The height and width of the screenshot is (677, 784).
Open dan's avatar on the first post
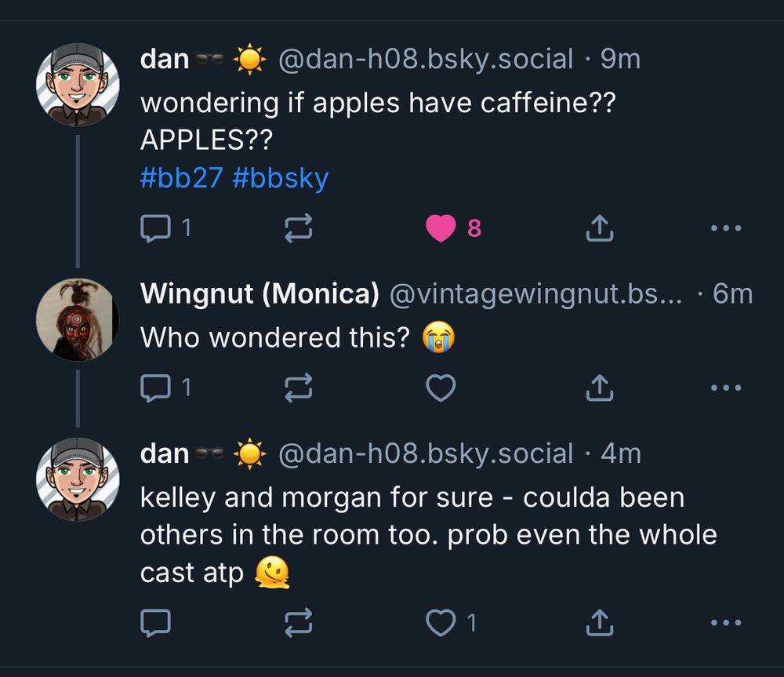coord(77,83)
